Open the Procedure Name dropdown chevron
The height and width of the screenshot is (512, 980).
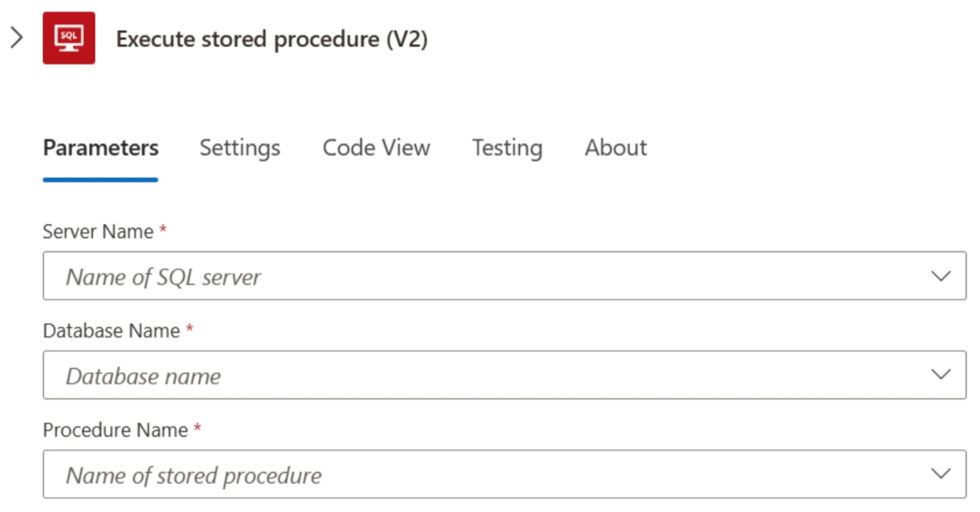pyautogui.click(x=940, y=474)
